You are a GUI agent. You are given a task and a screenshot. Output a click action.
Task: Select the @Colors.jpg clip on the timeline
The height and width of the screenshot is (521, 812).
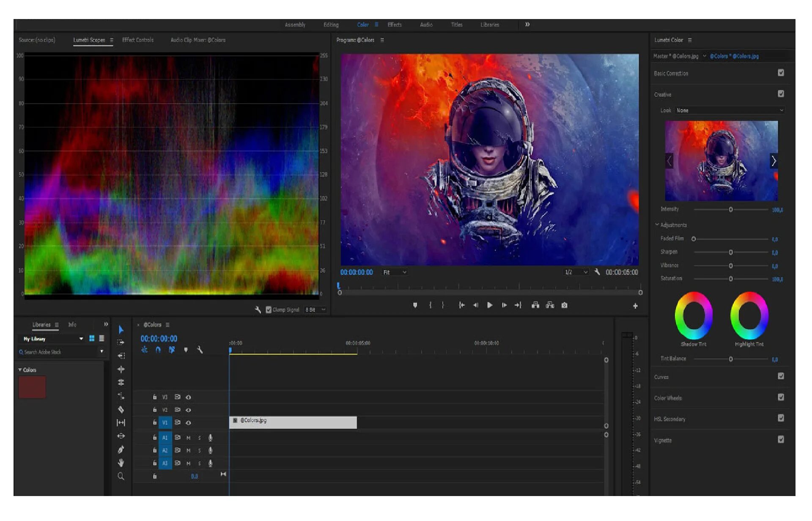pyautogui.click(x=293, y=422)
